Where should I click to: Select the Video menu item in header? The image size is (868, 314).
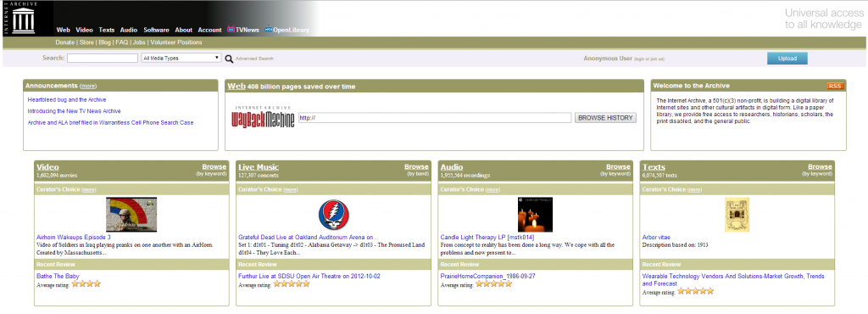(84, 30)
